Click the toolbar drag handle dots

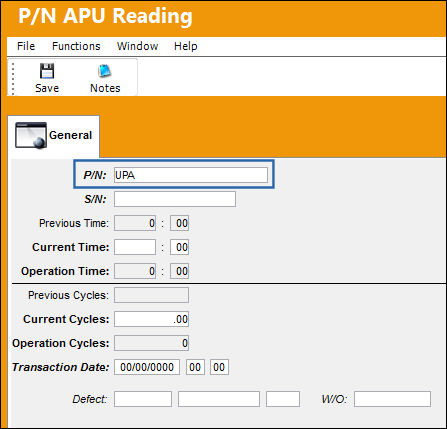pyautogui.click(x=13, y=78)
